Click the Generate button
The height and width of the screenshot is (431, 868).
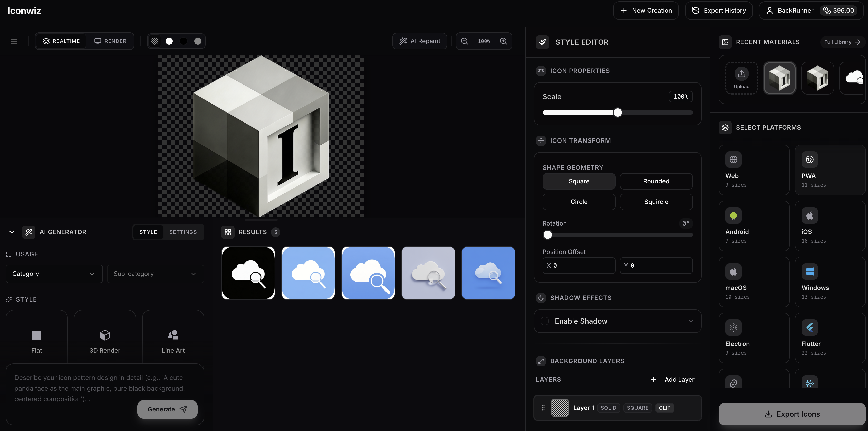167,409
